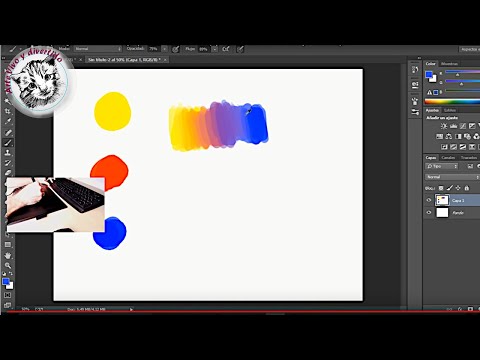Open the Opacidad slider arrow

(164, 49)
